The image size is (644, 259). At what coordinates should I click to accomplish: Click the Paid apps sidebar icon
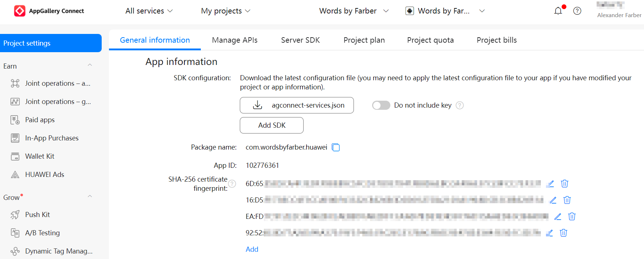(15, 120)
